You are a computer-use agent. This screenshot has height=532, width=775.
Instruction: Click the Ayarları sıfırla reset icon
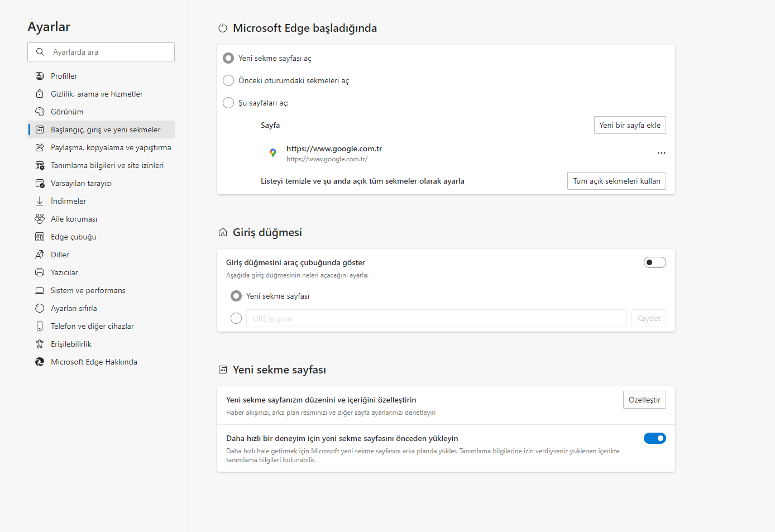pos(40,308)
